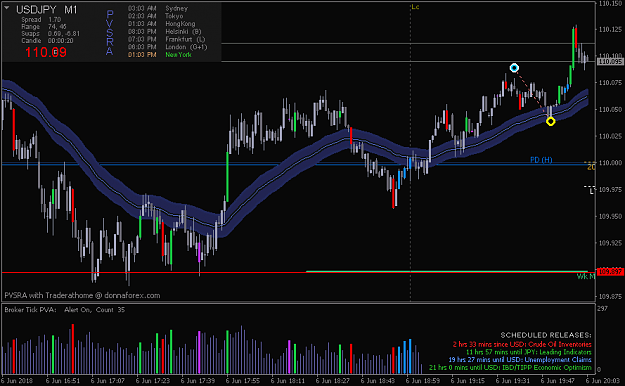Click the 110.125 price axis label
The width and height of the screenshot is (625, 386).
pos(610,30)
